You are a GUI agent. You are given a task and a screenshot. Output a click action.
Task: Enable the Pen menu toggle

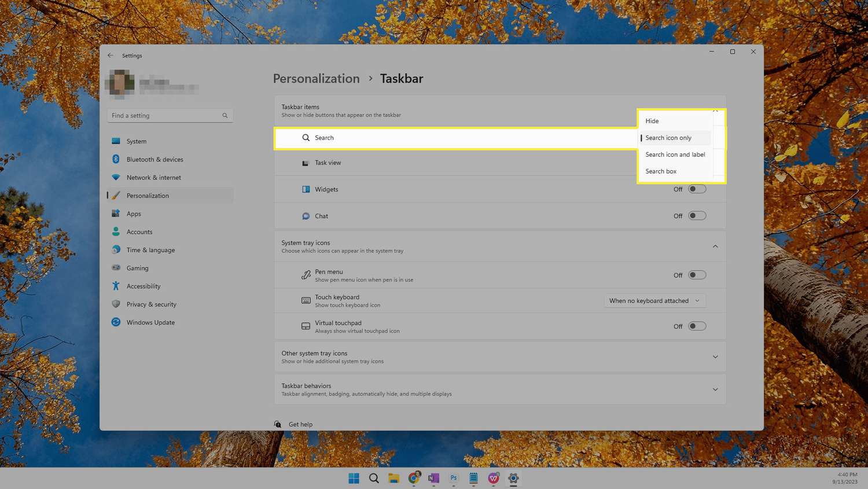pos(697,275)
